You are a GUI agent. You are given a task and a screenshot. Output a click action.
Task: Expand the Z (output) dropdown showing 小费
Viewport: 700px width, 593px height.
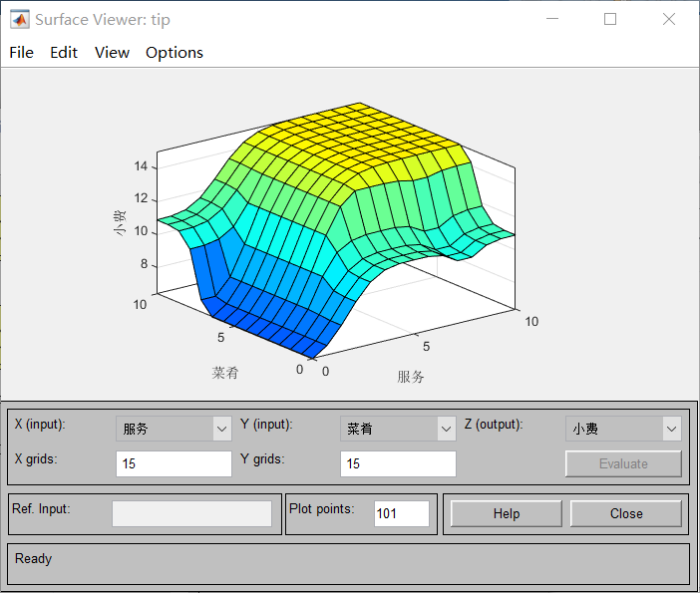click(x=623, y=429)
